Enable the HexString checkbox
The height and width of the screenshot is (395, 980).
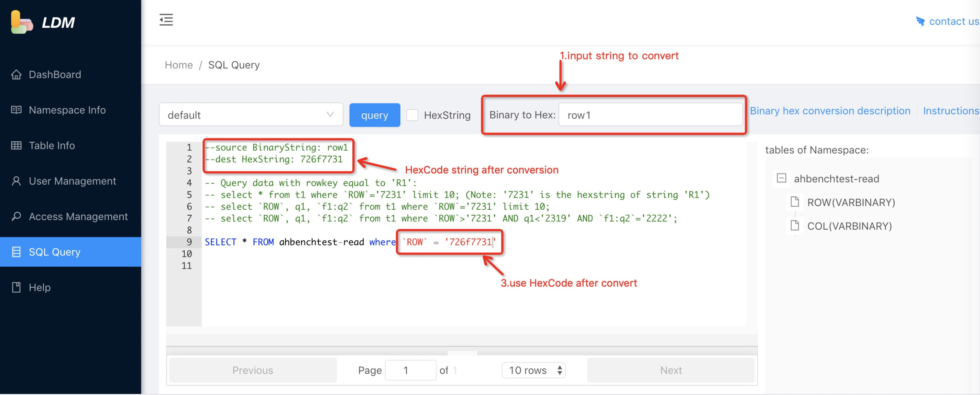coord(412,114)
